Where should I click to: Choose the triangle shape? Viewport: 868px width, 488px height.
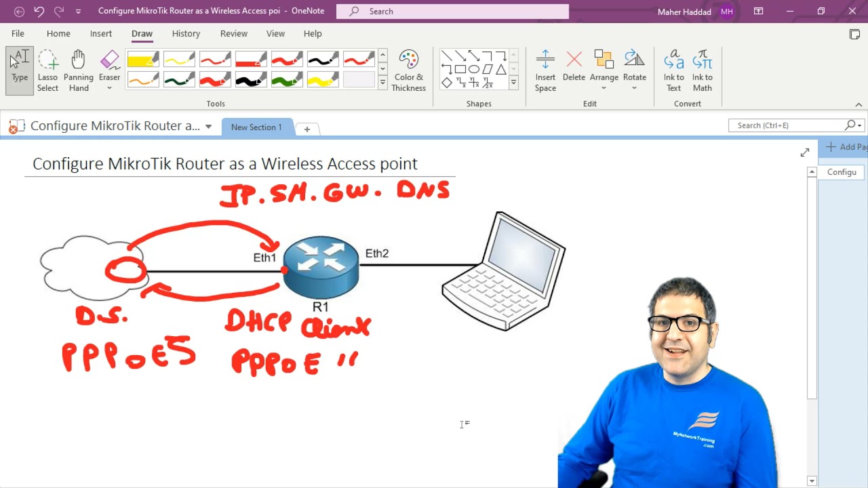pyautogui.click(x=500, y=69)
